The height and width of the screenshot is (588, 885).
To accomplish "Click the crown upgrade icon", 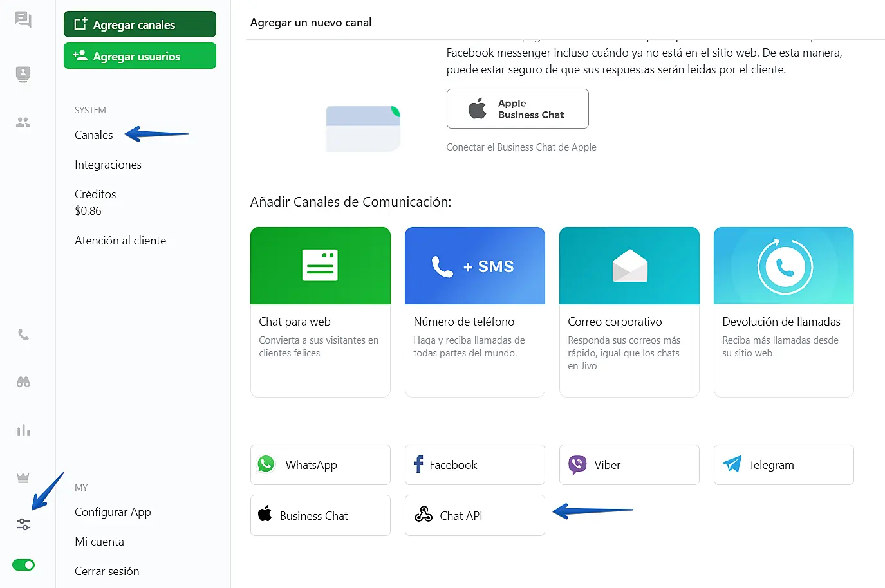I will pos(23,477).
